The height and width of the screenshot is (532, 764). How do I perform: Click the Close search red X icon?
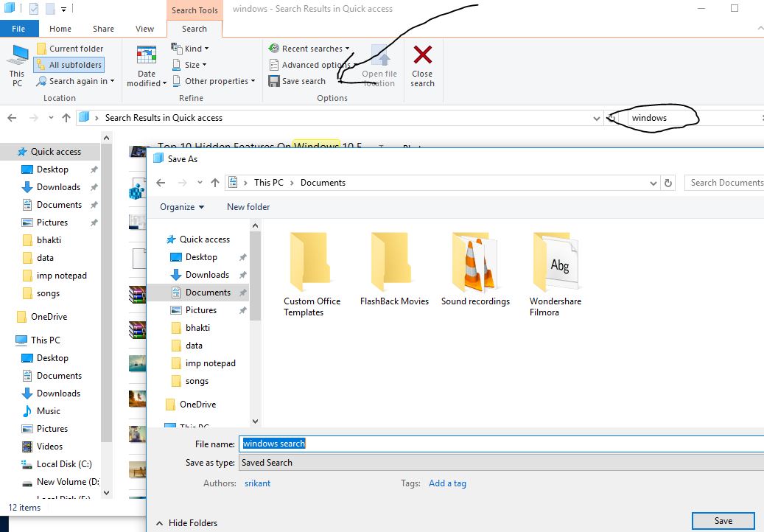[422, 56]
